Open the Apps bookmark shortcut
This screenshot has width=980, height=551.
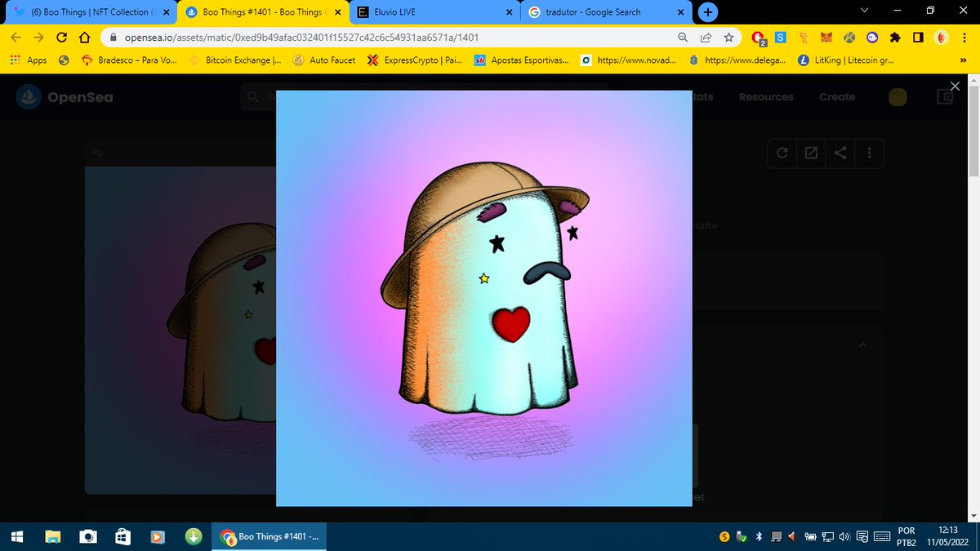29,60
